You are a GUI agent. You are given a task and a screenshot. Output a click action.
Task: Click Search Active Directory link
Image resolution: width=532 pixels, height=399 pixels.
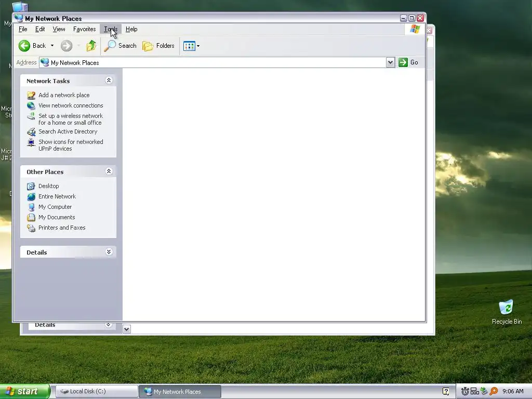[x=68, y=131]
